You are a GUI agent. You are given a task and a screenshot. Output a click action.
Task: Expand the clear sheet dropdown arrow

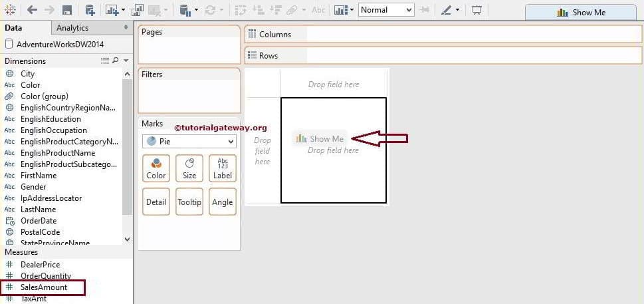tap(166, 10)
